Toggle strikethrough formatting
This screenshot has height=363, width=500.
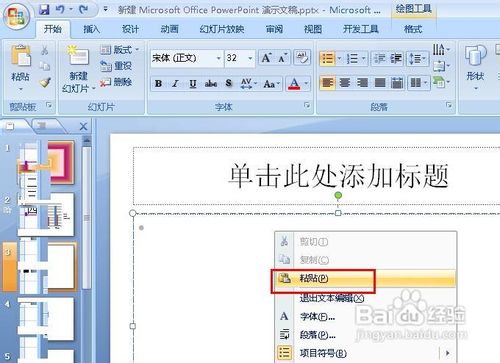211,83
